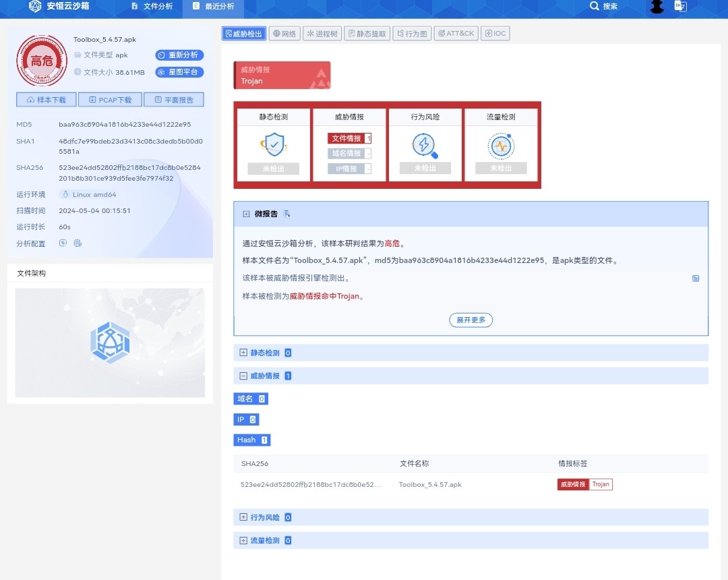
Task: View the 行为图 tab
Action: [413, 34]
